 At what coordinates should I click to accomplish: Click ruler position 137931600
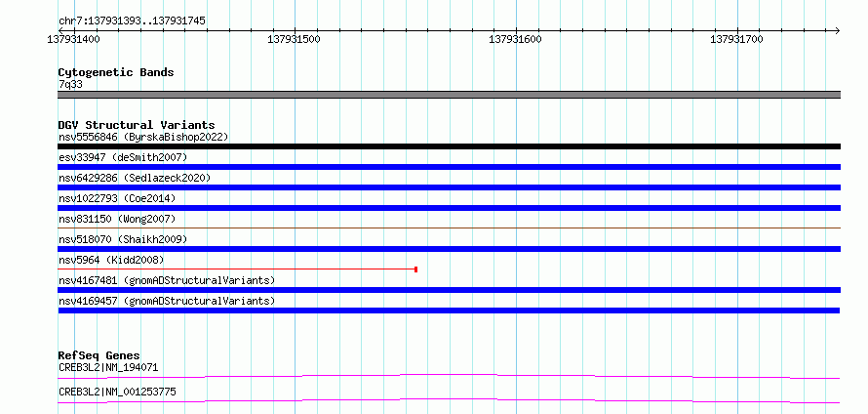515,39
